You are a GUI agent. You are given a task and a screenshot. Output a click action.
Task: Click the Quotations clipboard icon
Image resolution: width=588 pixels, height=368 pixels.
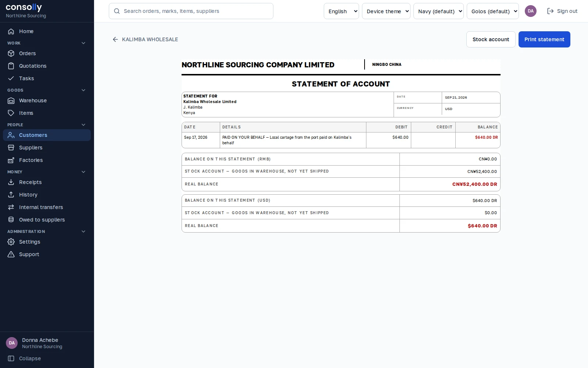(x=11, y=66)
